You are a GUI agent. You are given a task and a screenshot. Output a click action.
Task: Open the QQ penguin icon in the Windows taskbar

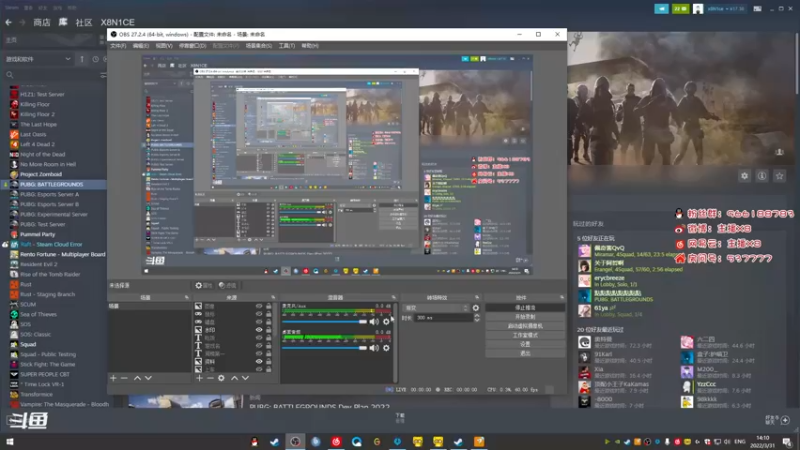(x=254, y=442)
